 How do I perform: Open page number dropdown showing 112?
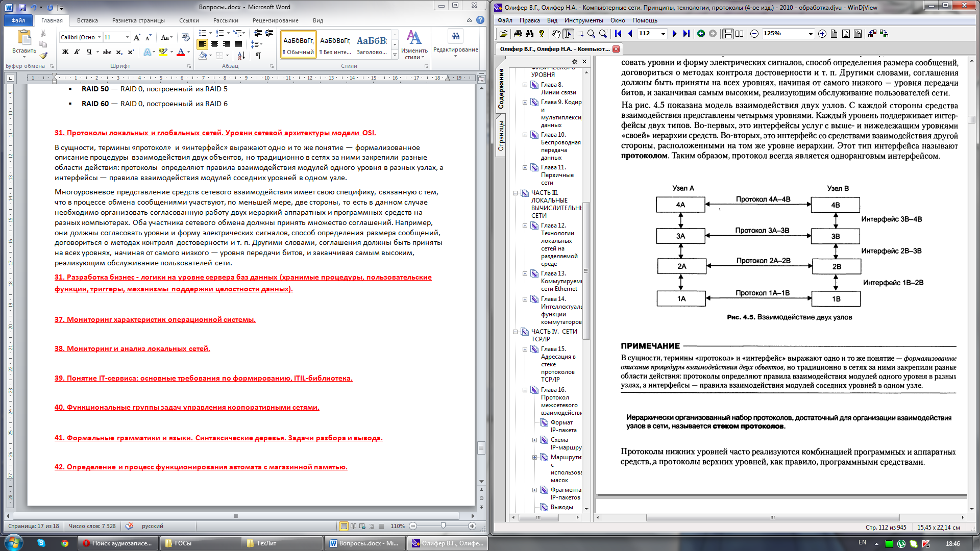[x=663, y=34]
